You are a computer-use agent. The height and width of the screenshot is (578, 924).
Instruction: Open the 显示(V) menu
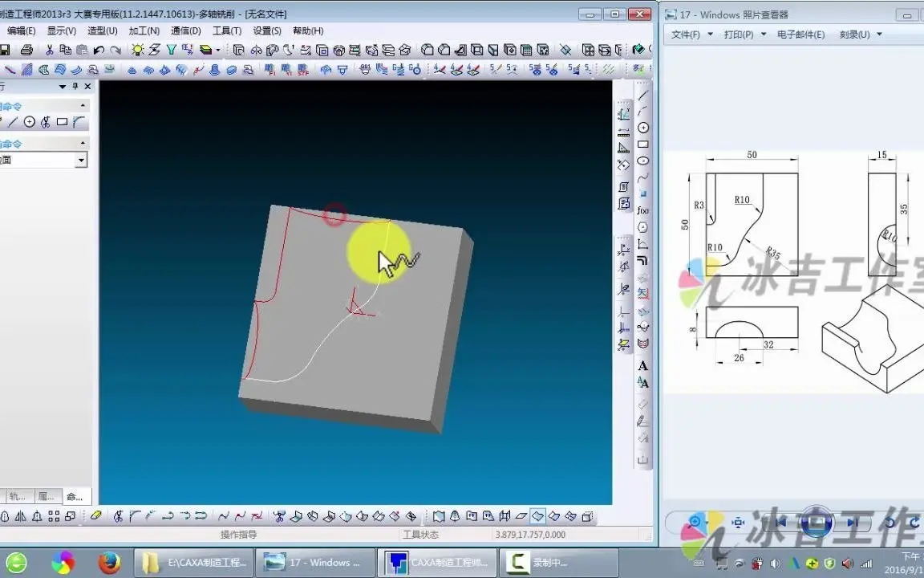click(61, 31)
